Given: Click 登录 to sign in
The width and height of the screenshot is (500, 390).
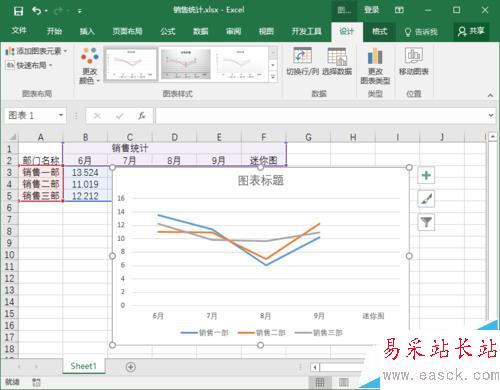Looking at the screenshot, I should (x=371, y=10).
